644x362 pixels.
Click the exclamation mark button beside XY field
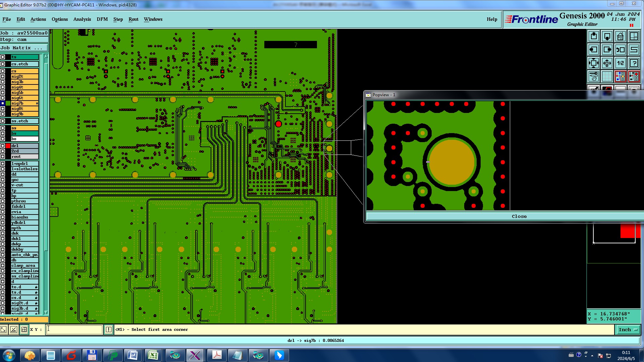(109, 329)
